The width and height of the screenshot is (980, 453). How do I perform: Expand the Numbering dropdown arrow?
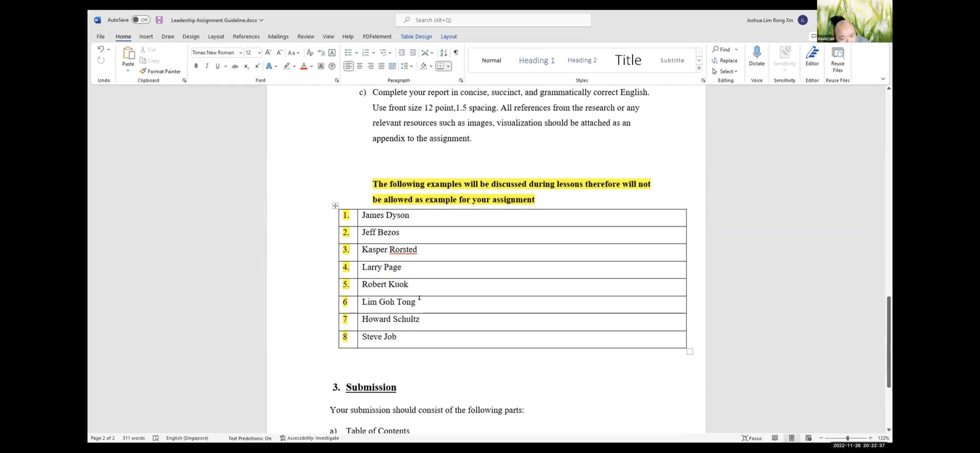click(x=374, y=53)
